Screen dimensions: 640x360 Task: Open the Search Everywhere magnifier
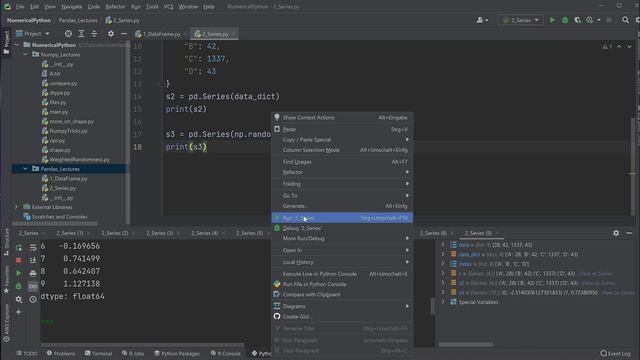click(x=625, y=20)
